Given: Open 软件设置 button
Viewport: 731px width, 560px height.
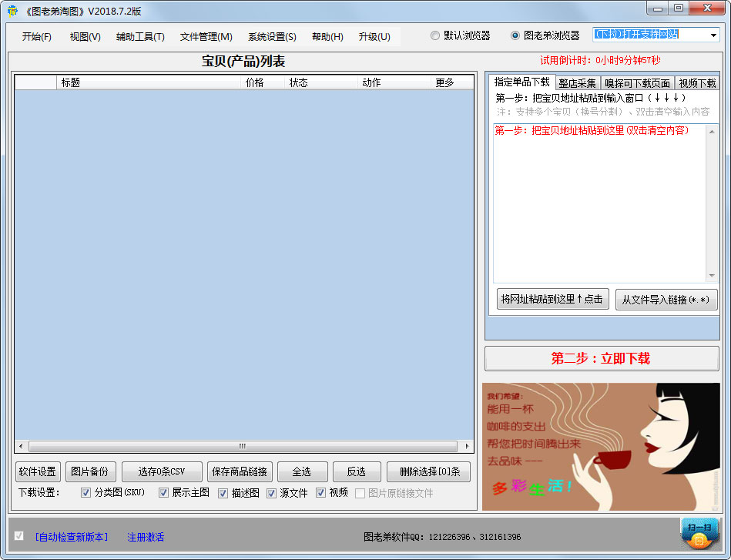Looking at the screenshot, I should pos(37,471).
